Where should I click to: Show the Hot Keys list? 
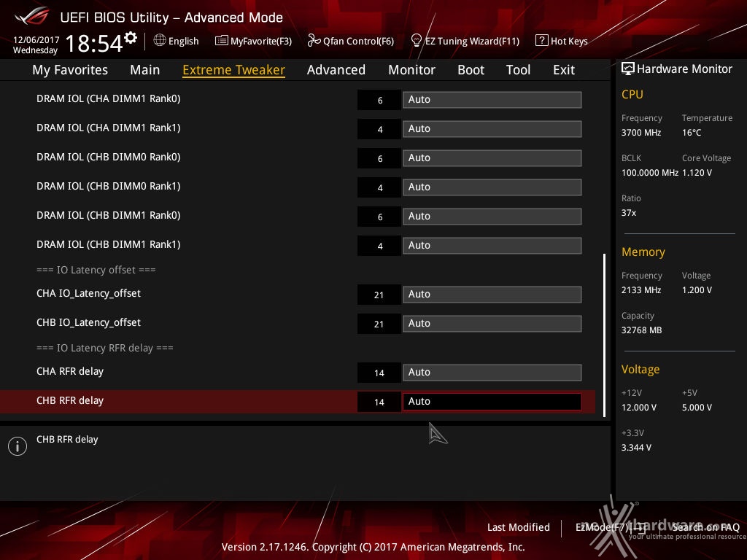tap(569, 41)
